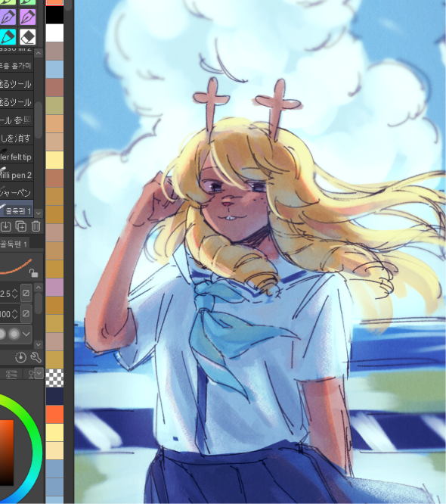Reset tool properties to the initial settings

coord(21,357)
